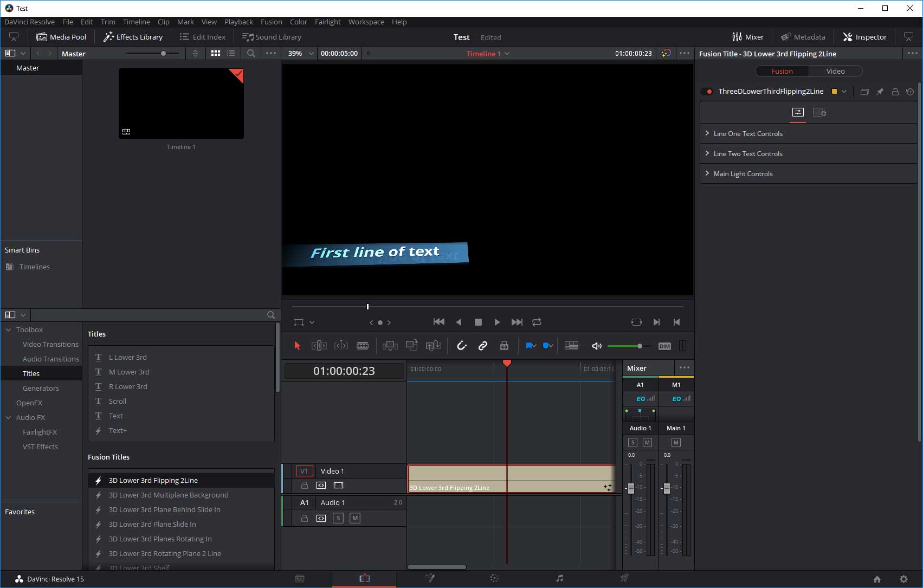Select the Fusion inspector tab
923x588 pixels.
tap(782, 71)
